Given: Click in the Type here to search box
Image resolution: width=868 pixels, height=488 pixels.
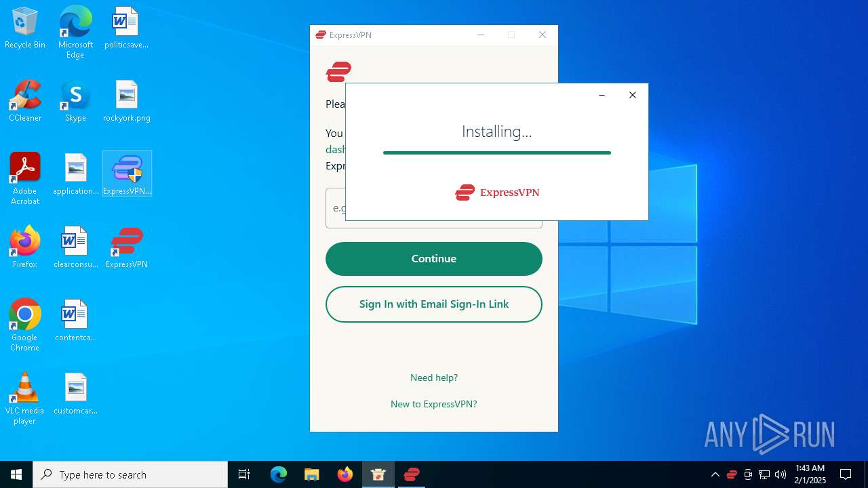Looking at the screenshot, I should click(x=130, y=474).
